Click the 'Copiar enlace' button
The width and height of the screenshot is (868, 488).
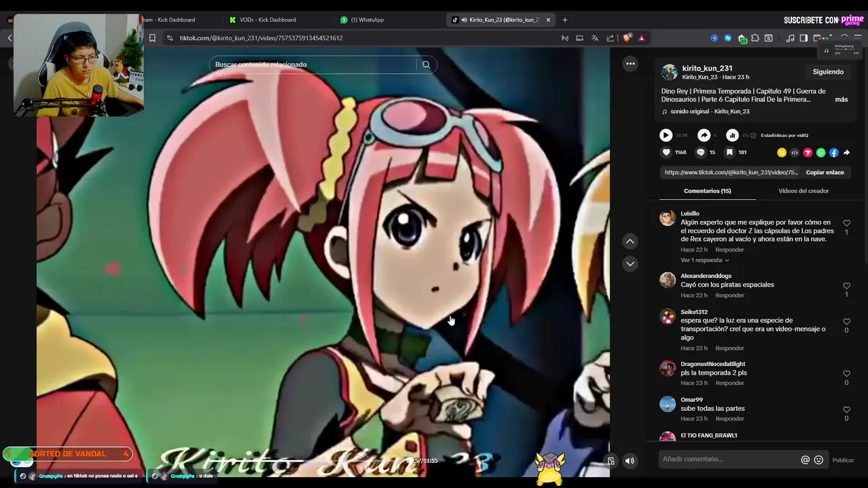click(x=825, y=172)
